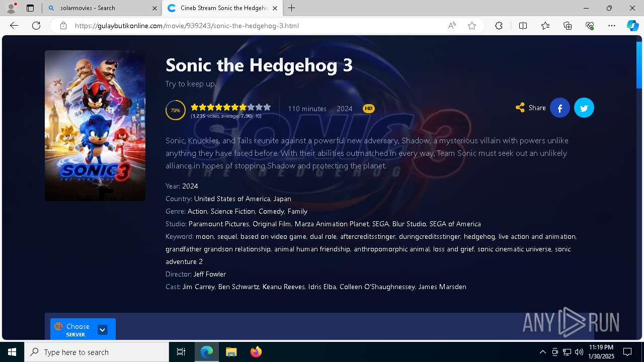Click the Windows search box

[97, 352]
